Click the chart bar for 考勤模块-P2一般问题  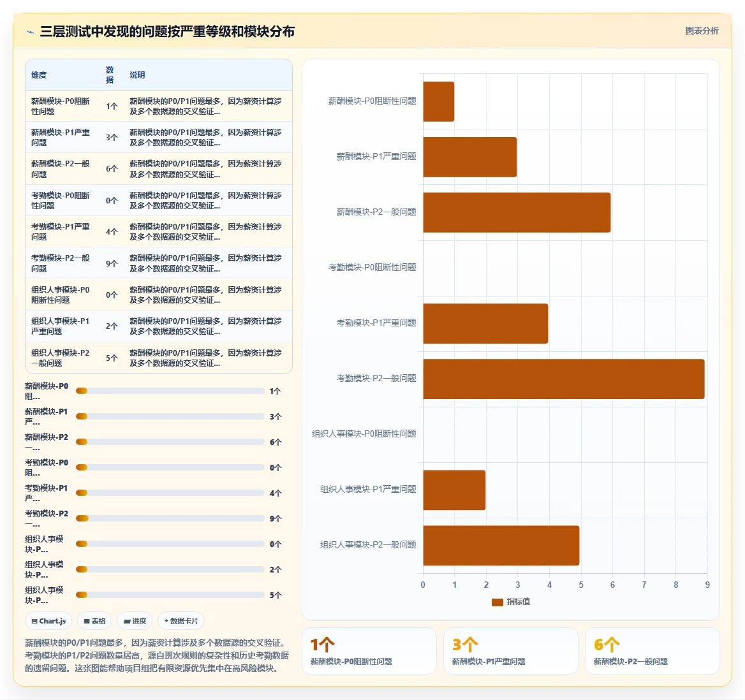click(564, 379)
